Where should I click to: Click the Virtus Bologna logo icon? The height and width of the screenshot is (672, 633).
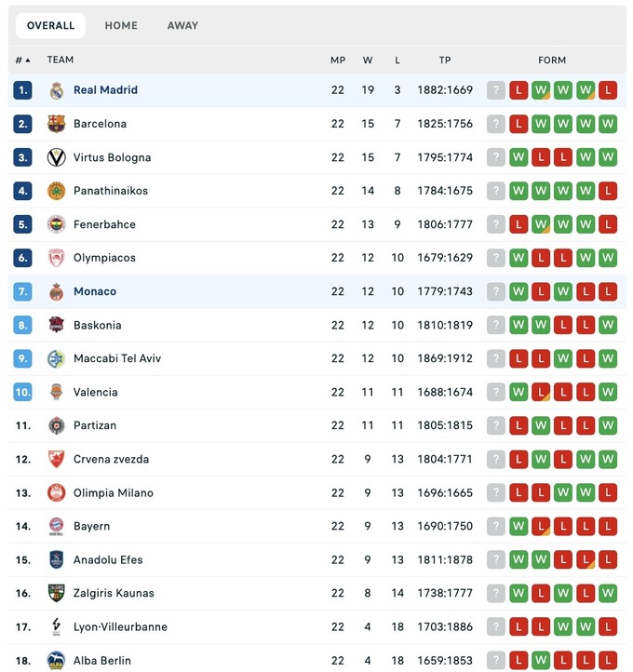57,157
